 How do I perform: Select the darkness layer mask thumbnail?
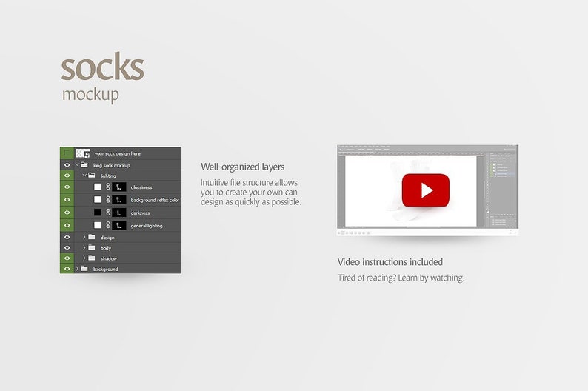click(119, 213)
